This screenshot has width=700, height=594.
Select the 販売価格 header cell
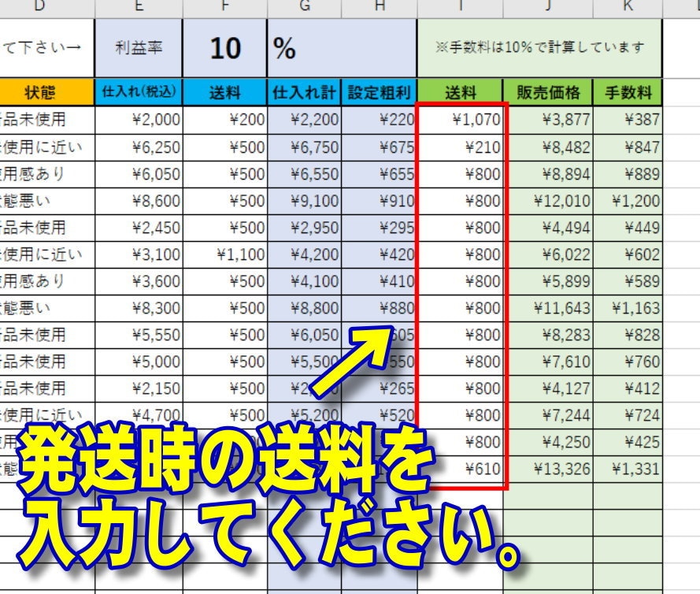(x=548, y=92)
